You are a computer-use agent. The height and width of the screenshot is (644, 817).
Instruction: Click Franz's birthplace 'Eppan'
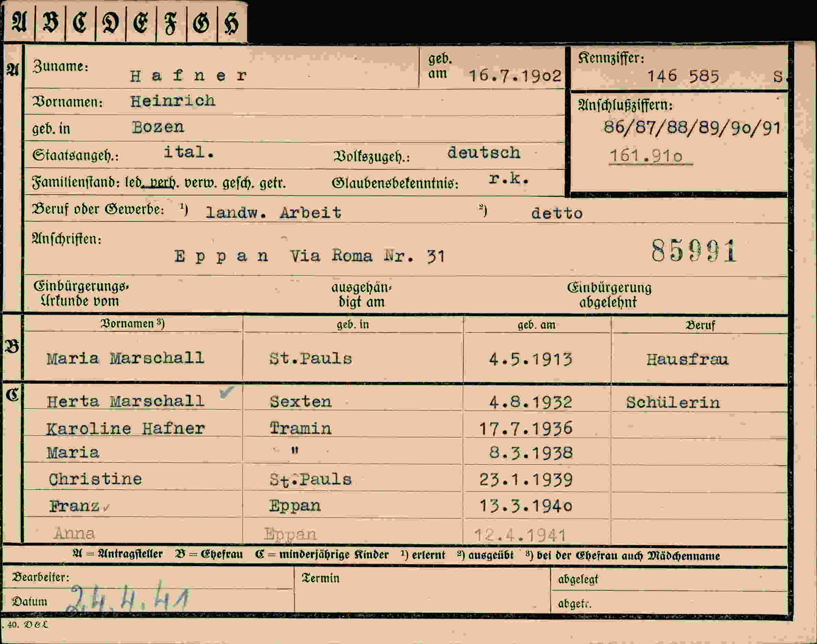point(295,506)
